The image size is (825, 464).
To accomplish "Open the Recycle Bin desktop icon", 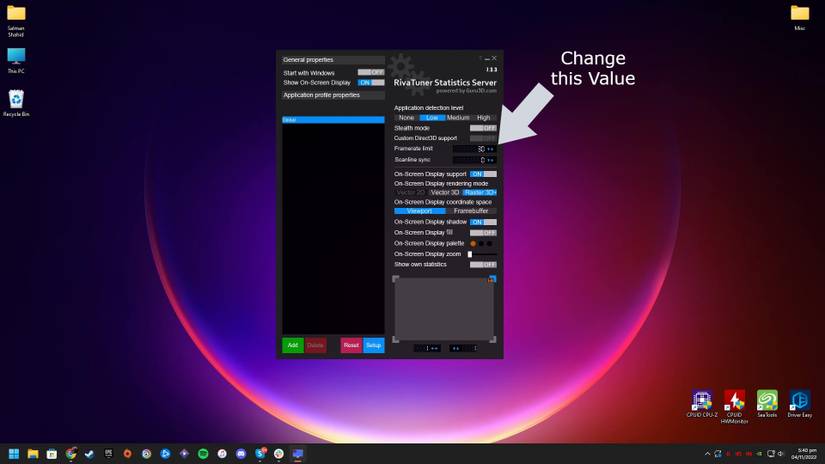I will click(16, 103).
